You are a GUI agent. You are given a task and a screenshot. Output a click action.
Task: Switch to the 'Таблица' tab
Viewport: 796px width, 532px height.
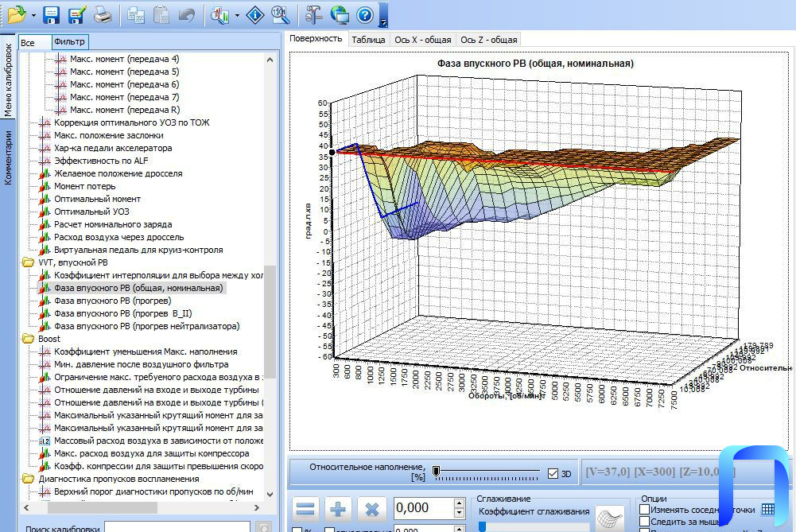pos(368,39)
